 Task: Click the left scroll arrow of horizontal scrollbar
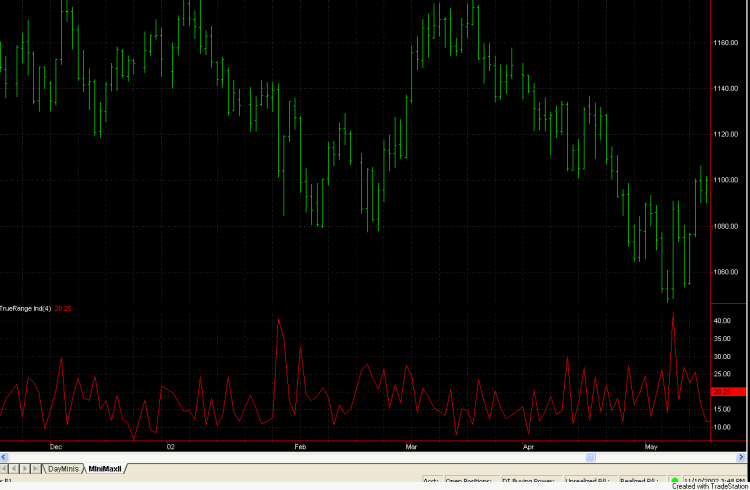point(4,457)
